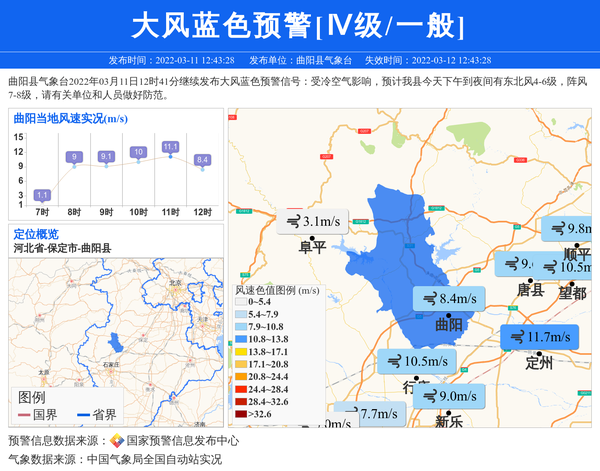Select the 1.1 data bubble at 7时
Image resolution: width=600 pixels, height=471 pixels.
42,195
